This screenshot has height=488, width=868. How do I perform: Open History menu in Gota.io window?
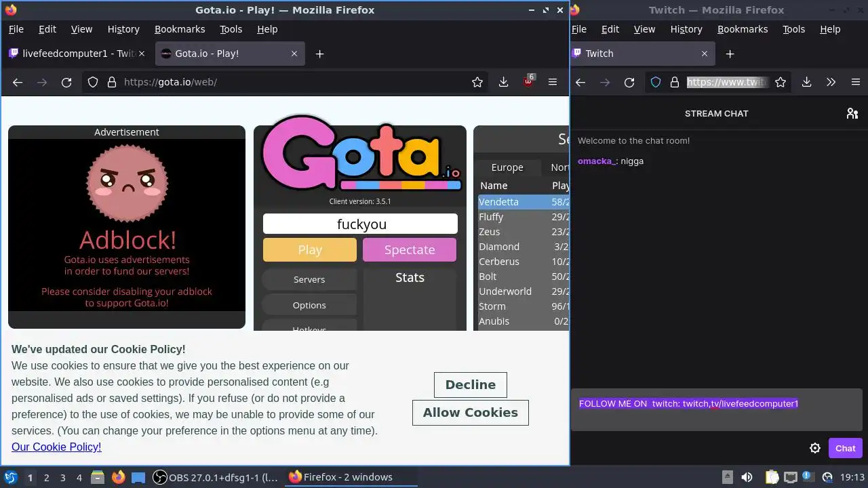coord(123,29)
